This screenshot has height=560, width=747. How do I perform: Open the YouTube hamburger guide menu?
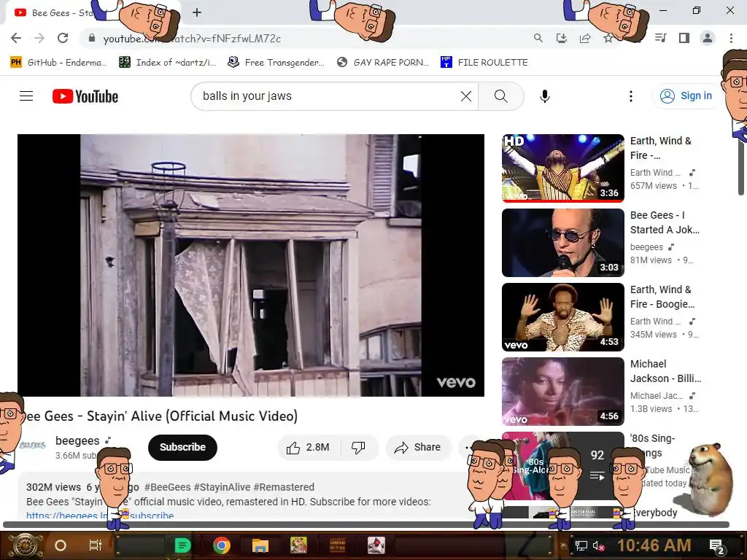pos(26,96)
